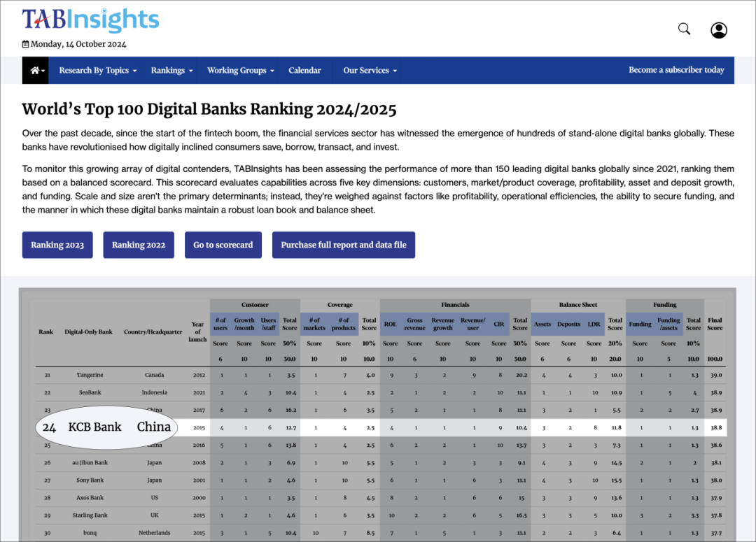Click the Digital-Only Bank column header
Viewport: 756px width, 542px height.
(88, 332)
